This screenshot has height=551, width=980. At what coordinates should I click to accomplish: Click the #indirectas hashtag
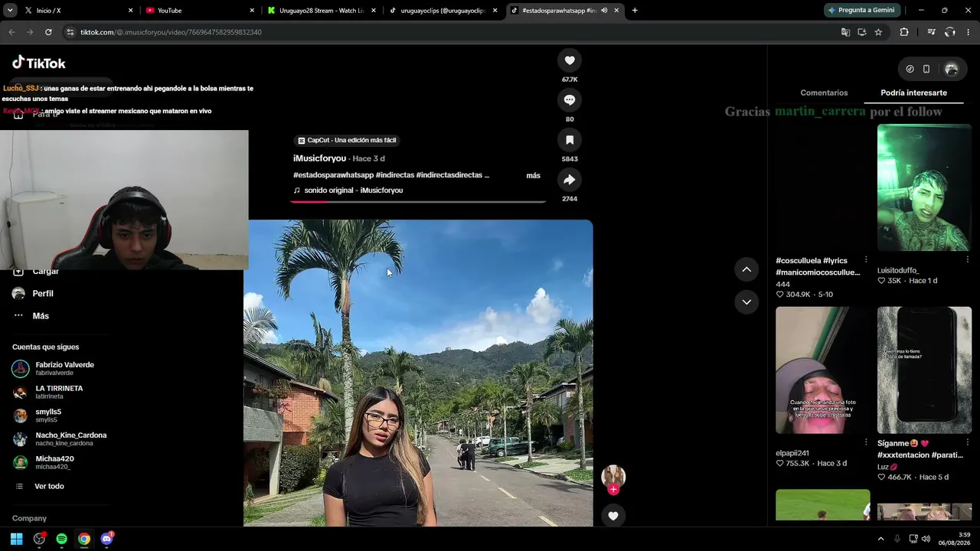pyautogui.click(x=395, y=175)
